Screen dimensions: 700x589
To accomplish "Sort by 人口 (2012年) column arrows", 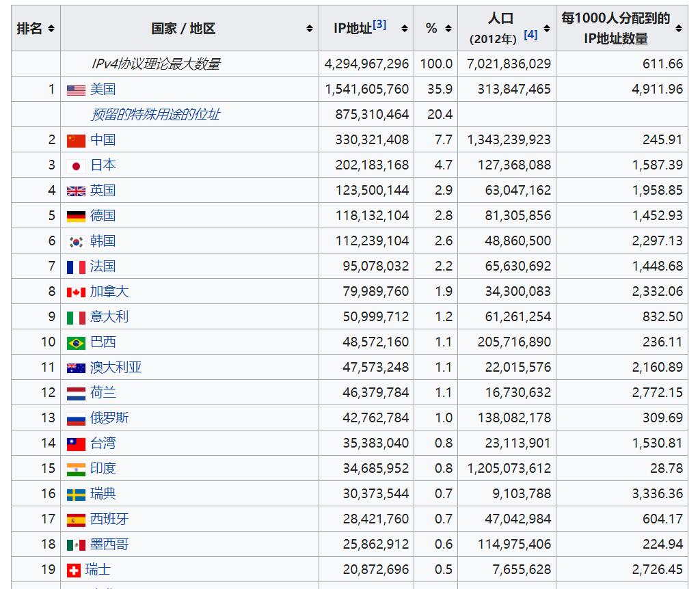I will coord(546,29).
